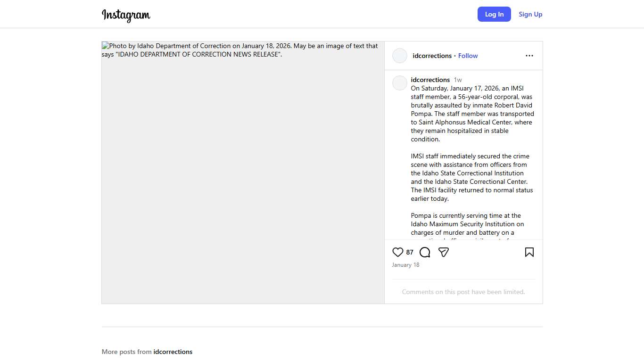
Task: Follow the idcorrections account
Action: pyautogui.click(x=468, y=56)
